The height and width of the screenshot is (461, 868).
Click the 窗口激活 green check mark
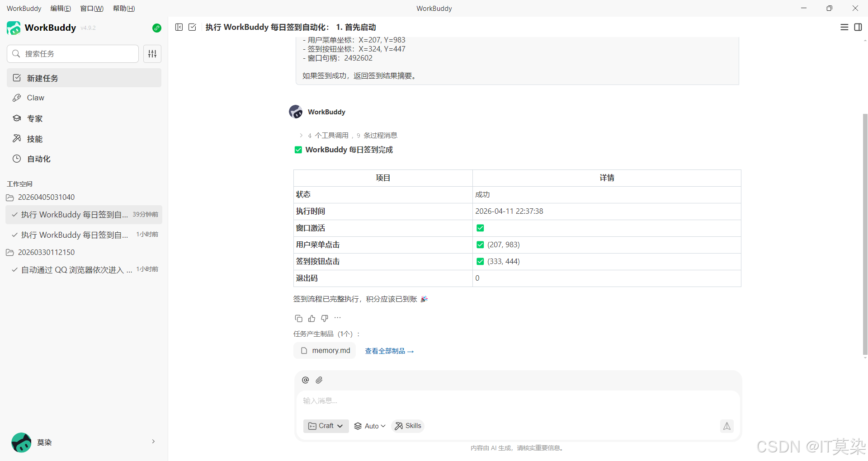(480, 228)
